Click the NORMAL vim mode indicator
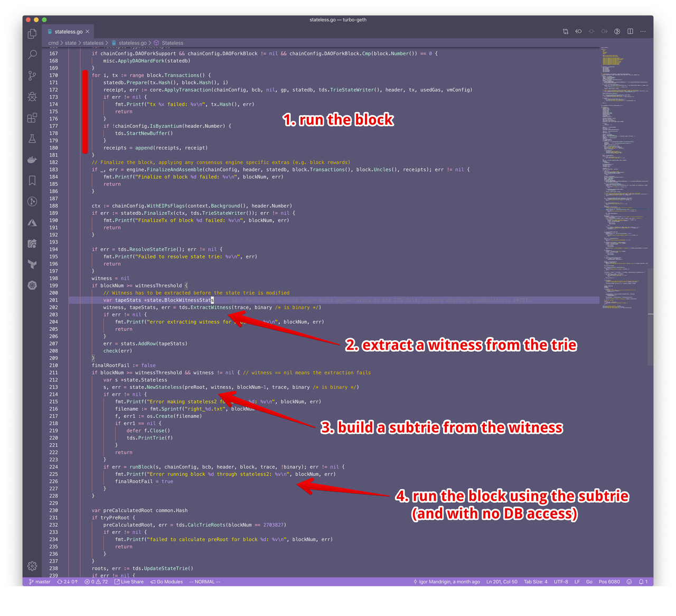The width and height of the screenshot is (676, 616). [205, 582]
